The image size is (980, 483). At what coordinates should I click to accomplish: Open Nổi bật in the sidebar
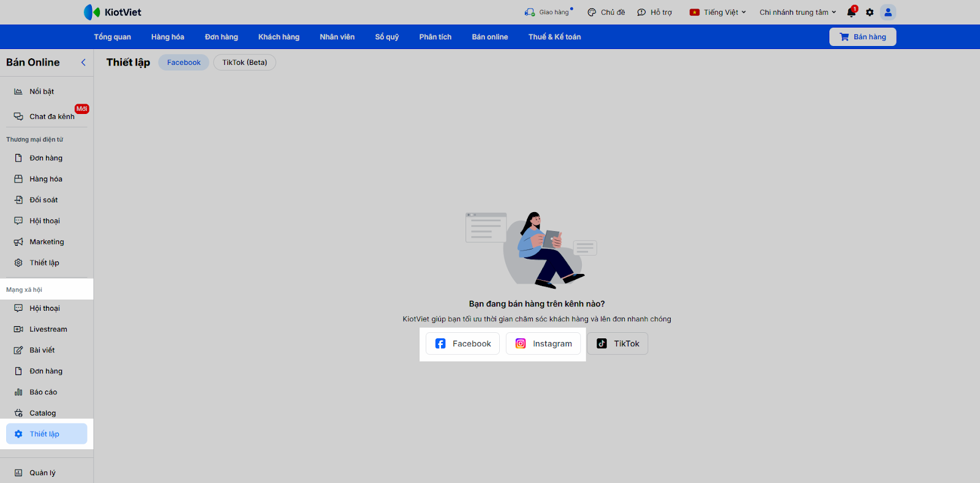tap(47, 91)
